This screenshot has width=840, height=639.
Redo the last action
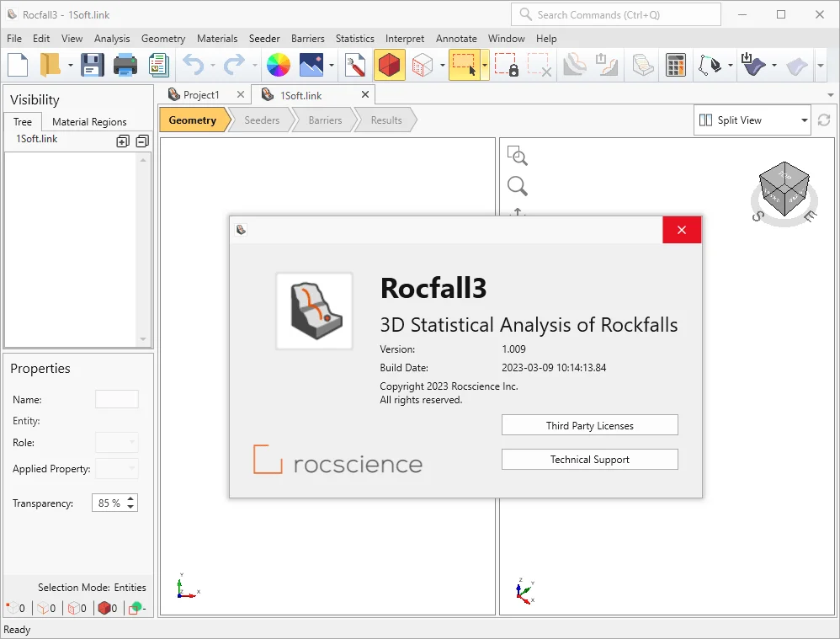coord(234,66)
